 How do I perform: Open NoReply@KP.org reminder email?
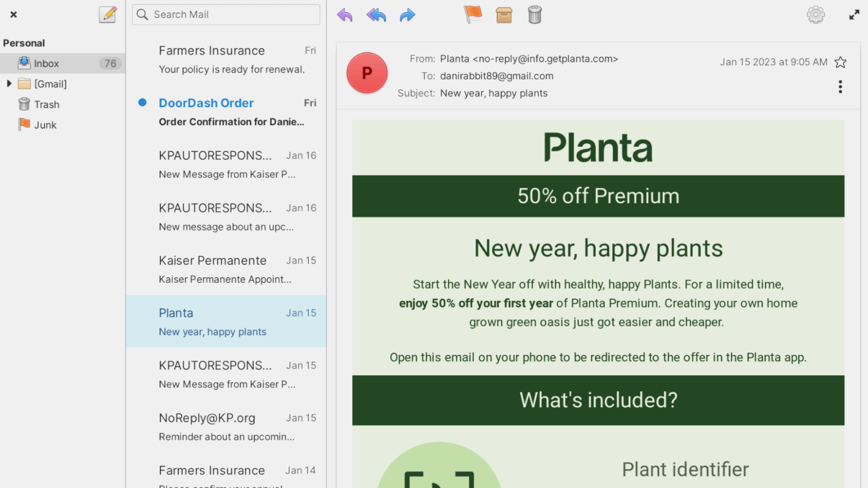226,426
